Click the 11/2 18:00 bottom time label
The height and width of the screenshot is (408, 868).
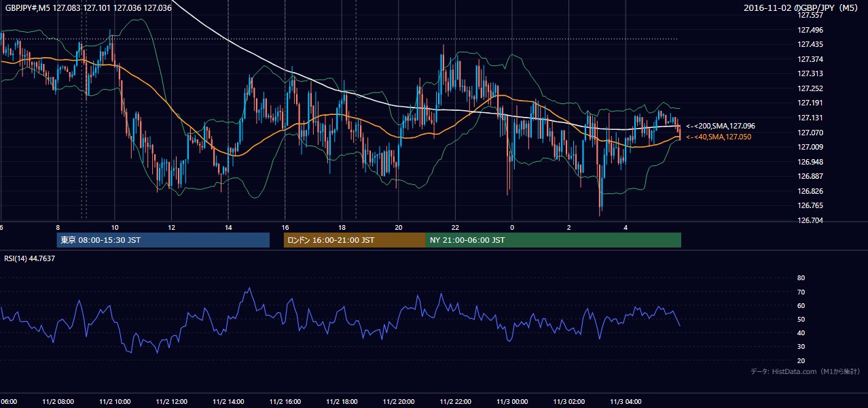coord(342,401)
